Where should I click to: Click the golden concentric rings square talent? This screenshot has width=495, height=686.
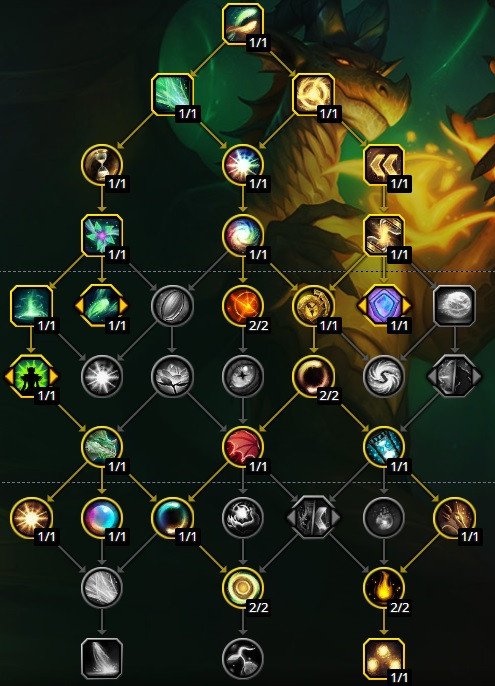pos(313,94)
